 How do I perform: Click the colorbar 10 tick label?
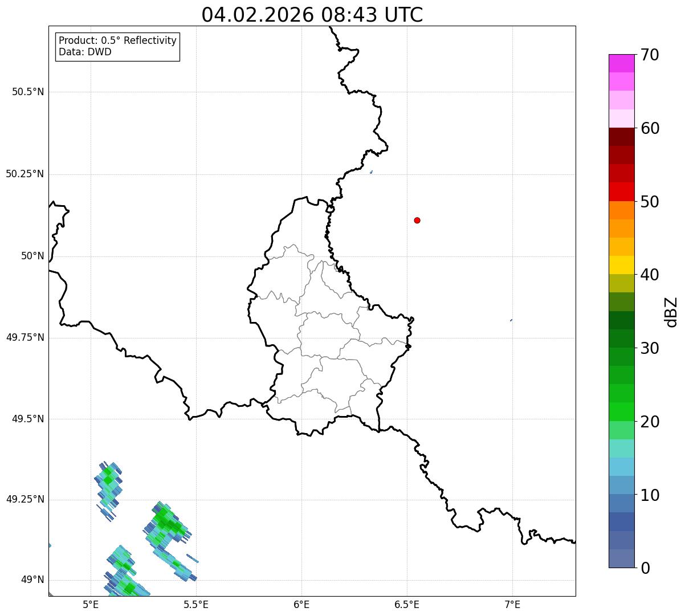(650, 495)
